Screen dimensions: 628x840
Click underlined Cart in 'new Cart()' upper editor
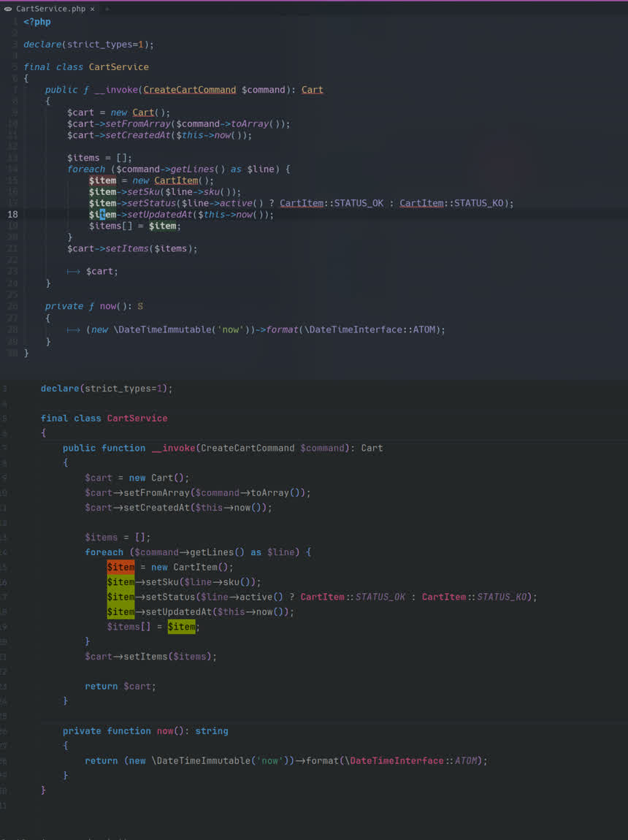pyautogui.click(x=143, y=112)
